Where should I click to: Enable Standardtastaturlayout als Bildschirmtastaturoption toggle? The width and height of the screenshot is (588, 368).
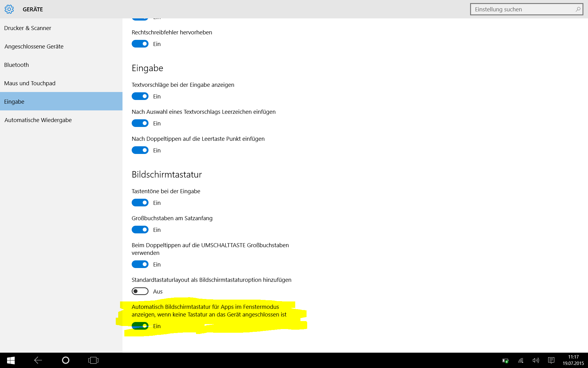click(140, 291)
